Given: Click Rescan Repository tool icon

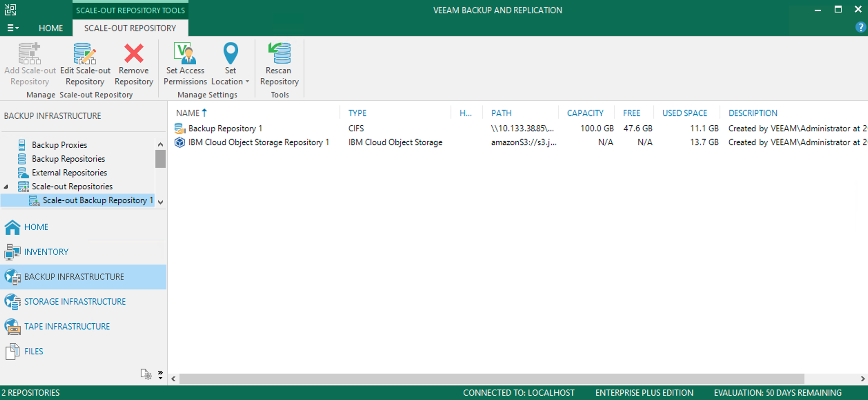Looking at the screenshot, I should click(279, 54).
